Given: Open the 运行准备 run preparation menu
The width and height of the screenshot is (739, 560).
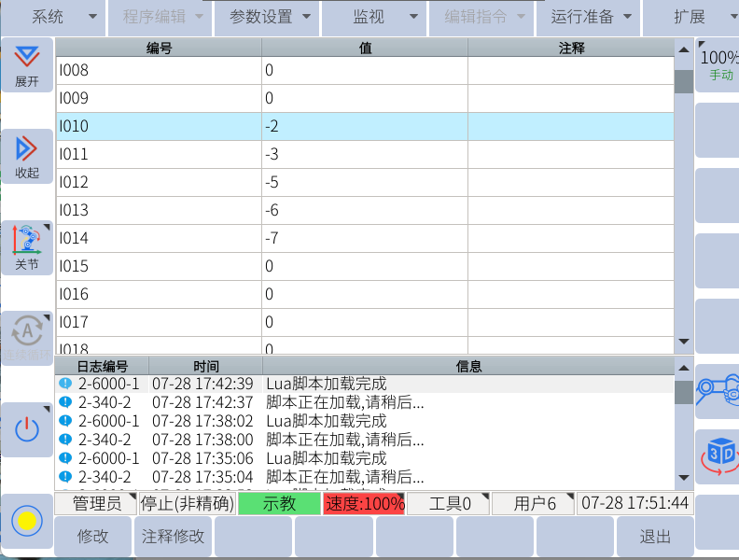Looking at the screenshot, I should pos(591,17).
